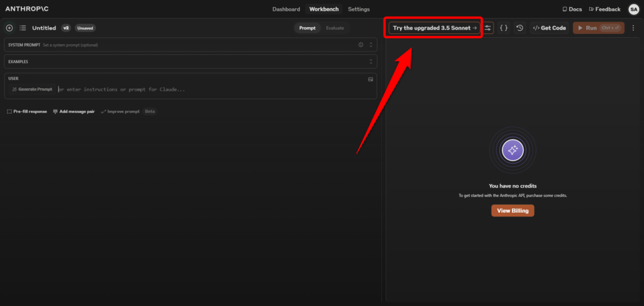The width and height of the screenshot is (644, 306).
Task: Click the Generate Prompt button
Action: (x=32, y=89)
